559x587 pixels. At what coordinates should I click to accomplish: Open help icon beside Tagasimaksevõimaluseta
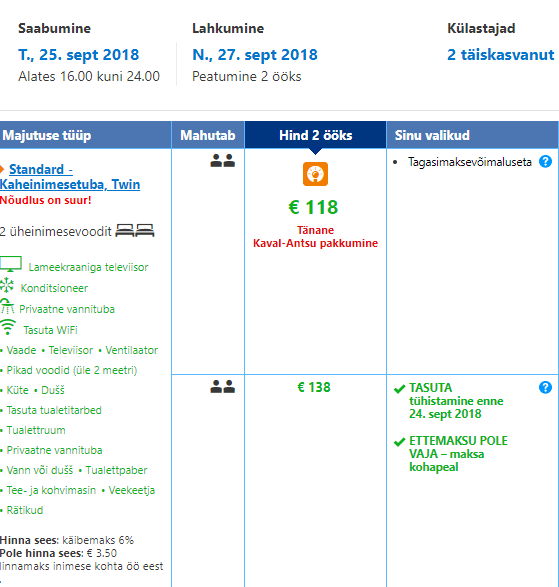pyautogui.click(x=545, y=162)
